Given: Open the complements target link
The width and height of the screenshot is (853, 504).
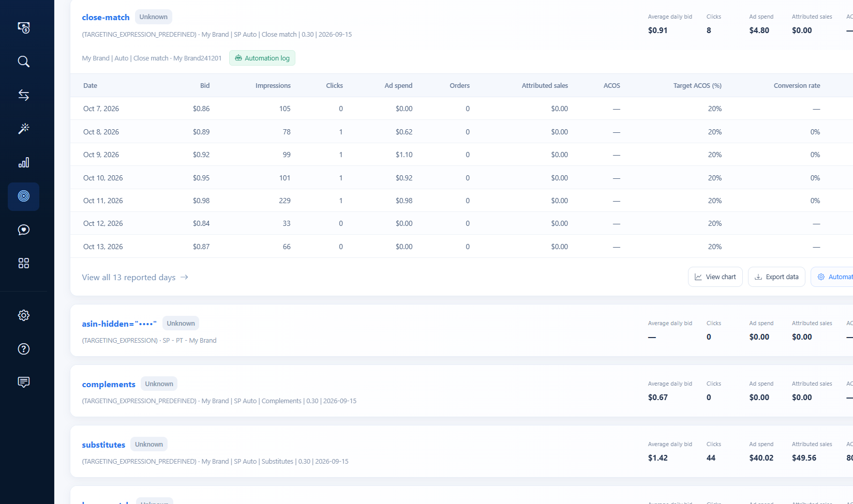Looking at the screenshot, I should (109, 384).
